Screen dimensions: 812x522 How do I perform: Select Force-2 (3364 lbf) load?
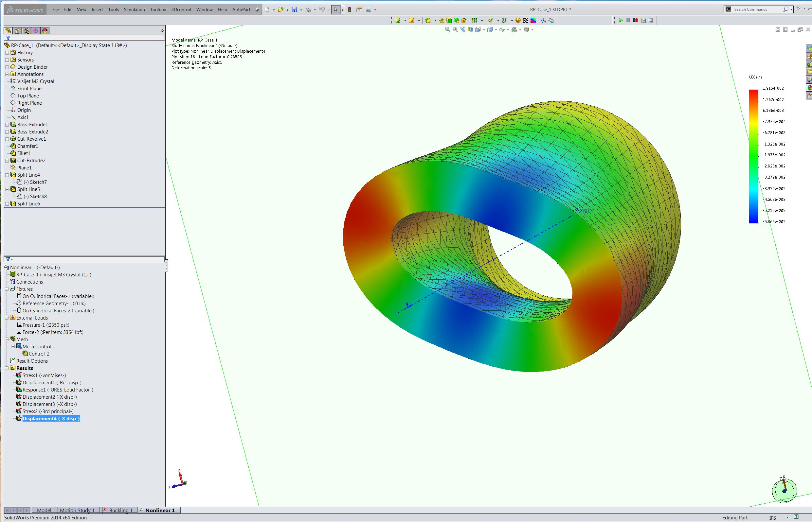coord(53,332)
